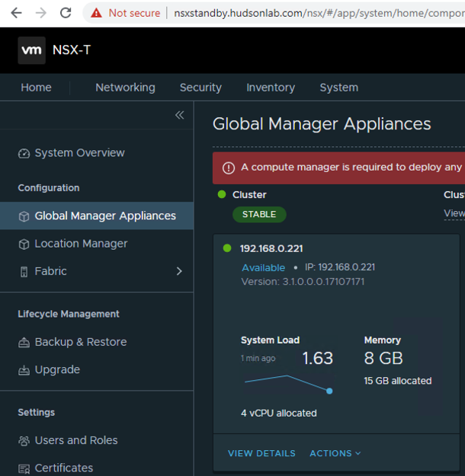465x476 pixels.
Task: Click the compute manager required alert message
Action: 351,168
